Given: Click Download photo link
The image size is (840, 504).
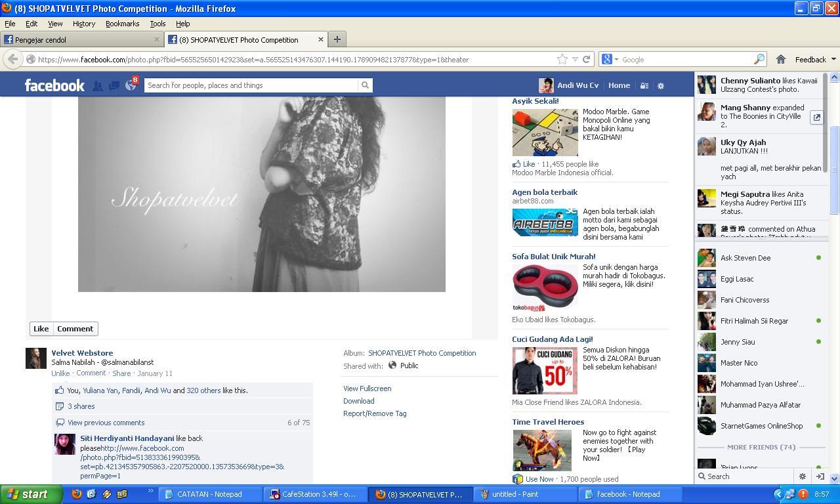Looking at the screenshot, I should click(358, 401).
